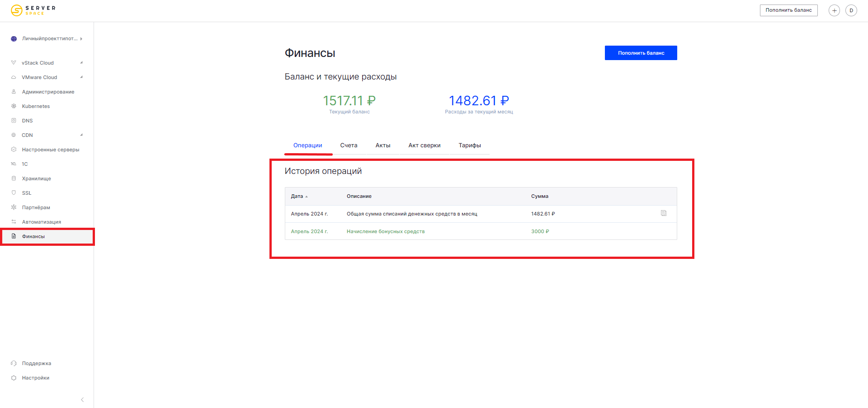Click the plus icon in top bar
This screenshot has height=408, width=868.
tap(834, 10)
